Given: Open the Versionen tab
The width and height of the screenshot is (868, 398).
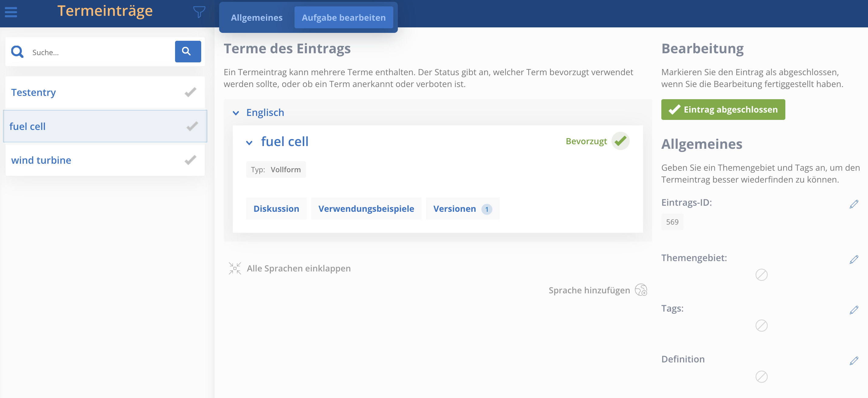Looking at the screenshot, I should (x=462, y=209).
